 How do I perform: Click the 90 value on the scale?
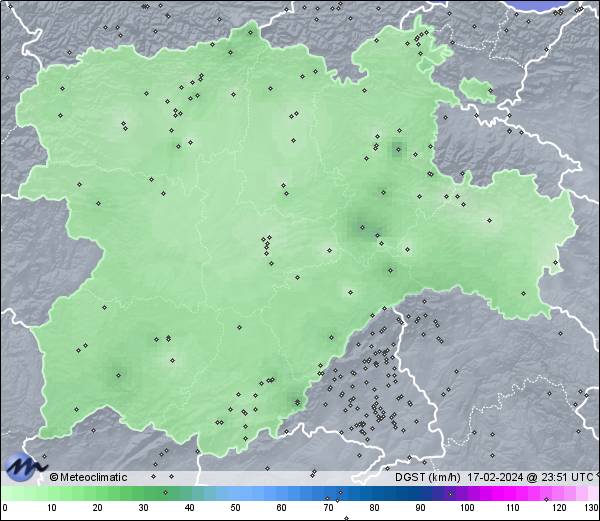point(421,508)
